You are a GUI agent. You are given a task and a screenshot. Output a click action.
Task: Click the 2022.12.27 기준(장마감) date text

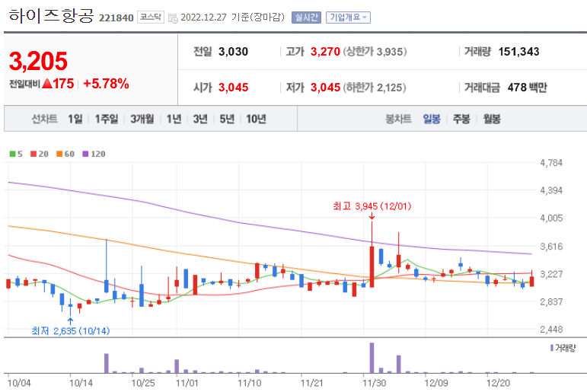click(x=232, y=18)
